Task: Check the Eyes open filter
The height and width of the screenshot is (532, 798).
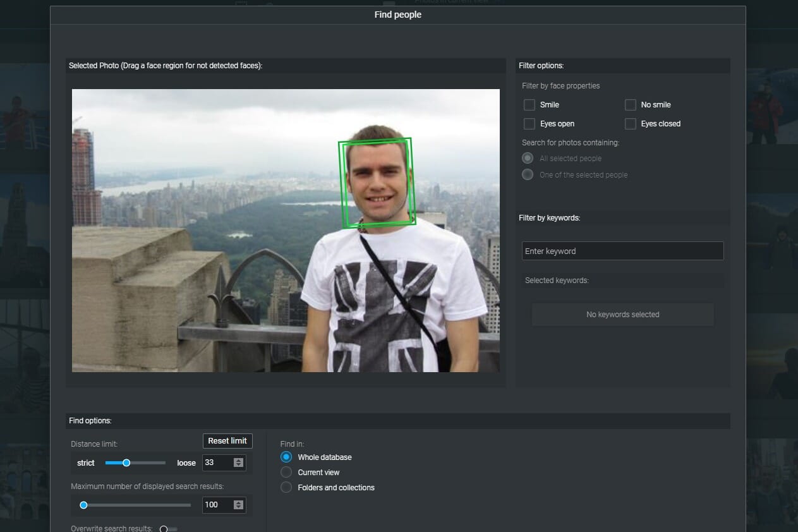Action: (x=529, y=124)
